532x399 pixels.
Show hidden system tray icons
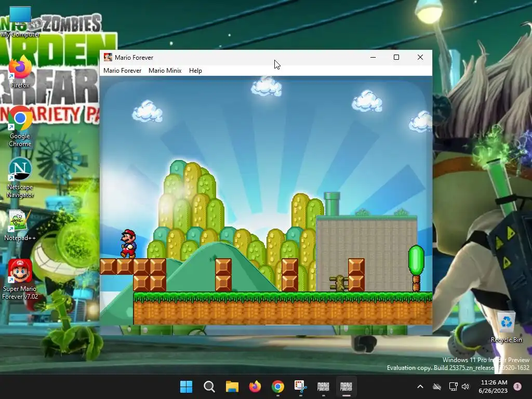click(420, 387)
